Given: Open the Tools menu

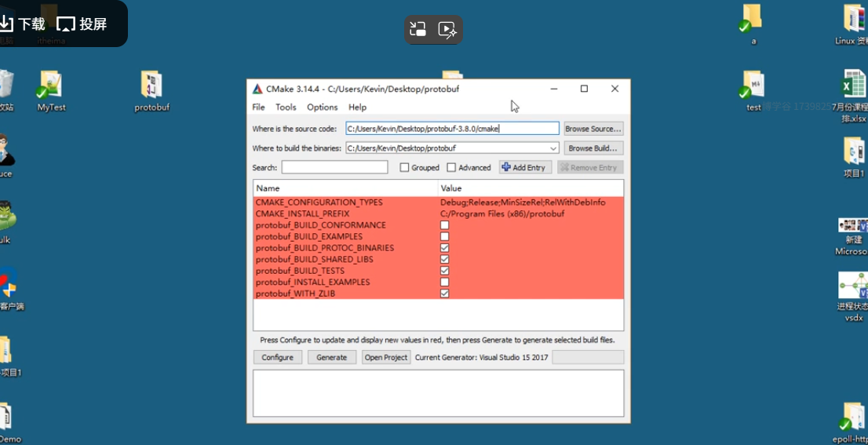Looking at the screenshot, I should pyautogui.click(x=286, y=108).
